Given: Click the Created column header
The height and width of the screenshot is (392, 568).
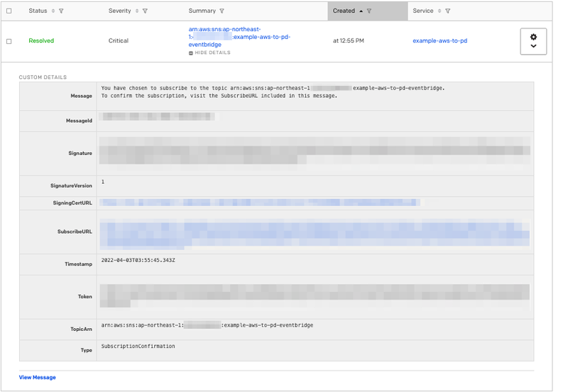Looking at the screenshot, I should click(x=344, y=11).
